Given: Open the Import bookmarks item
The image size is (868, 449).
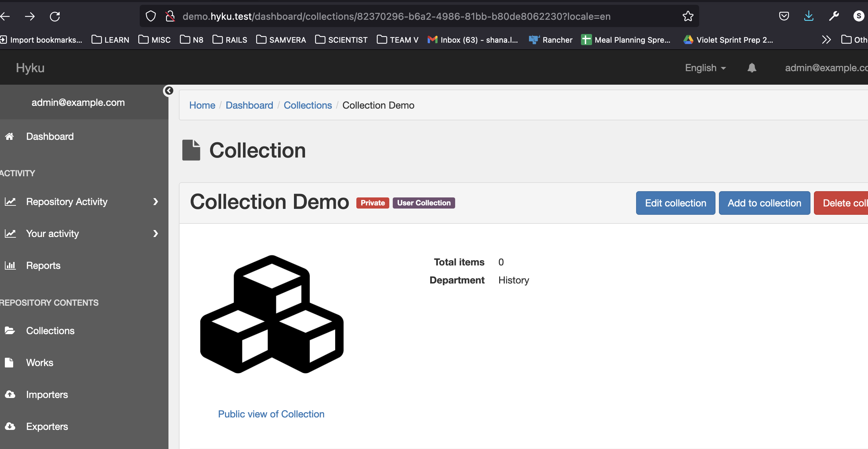Looking at the screenshot, I should (41, 40).
